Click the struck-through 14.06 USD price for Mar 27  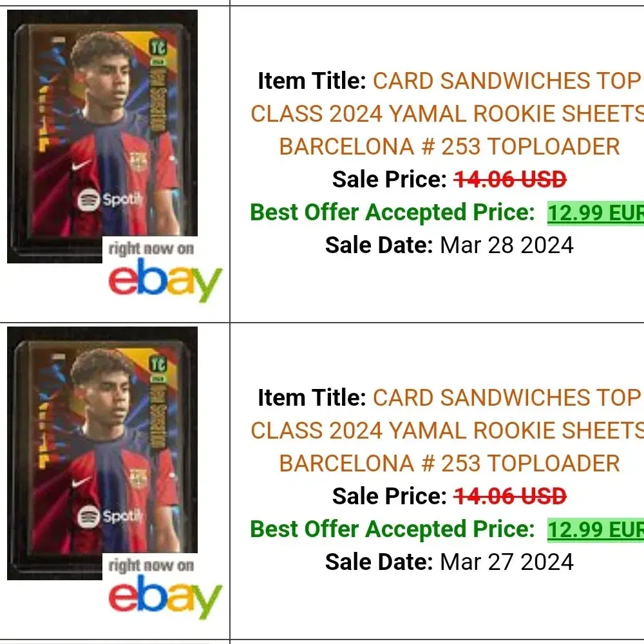pyautogui.click(x=510, y=496)
